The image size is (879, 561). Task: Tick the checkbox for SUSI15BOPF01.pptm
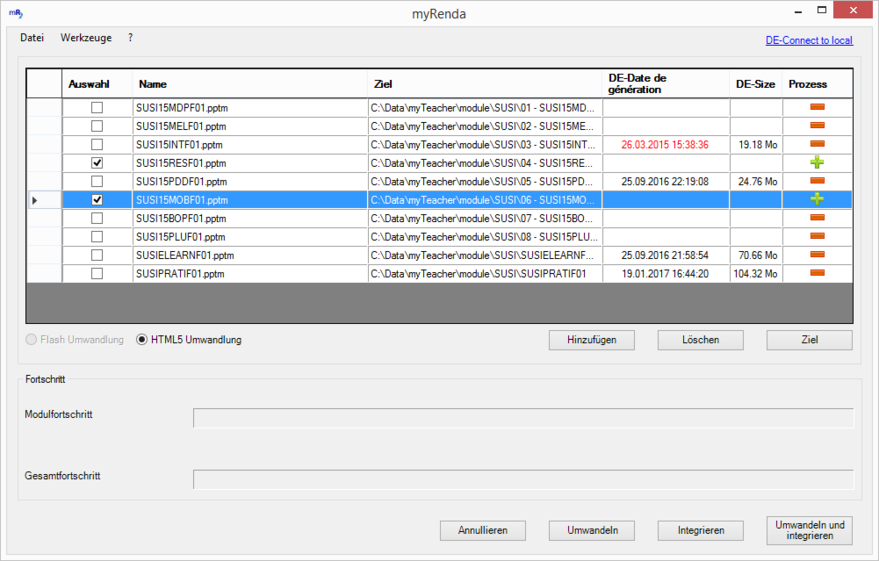(x=97, y=218)
